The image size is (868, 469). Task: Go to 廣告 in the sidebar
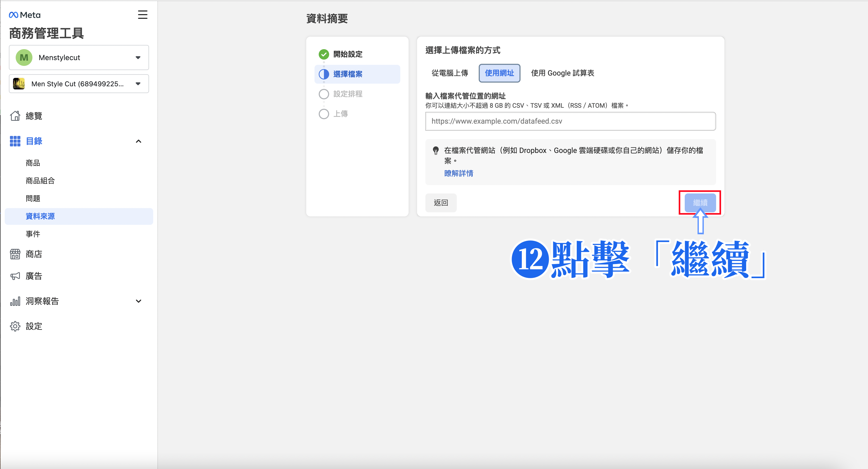[x=34, y=276]
